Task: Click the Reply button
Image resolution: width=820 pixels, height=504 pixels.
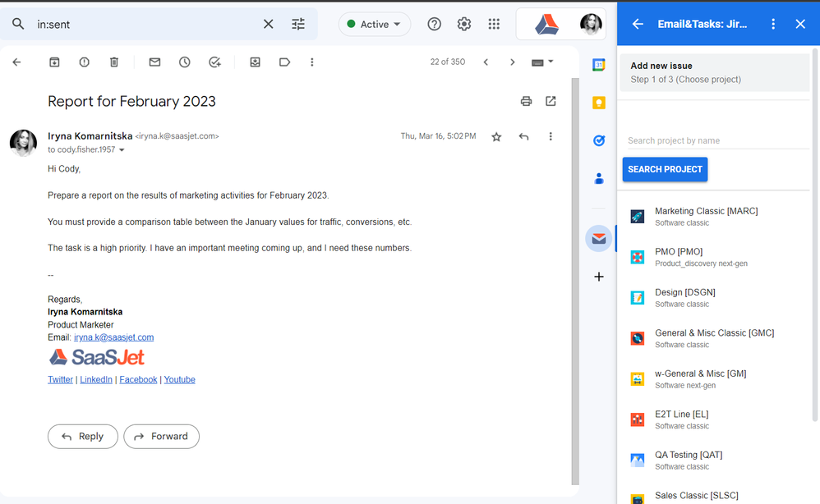Action: 83,437
